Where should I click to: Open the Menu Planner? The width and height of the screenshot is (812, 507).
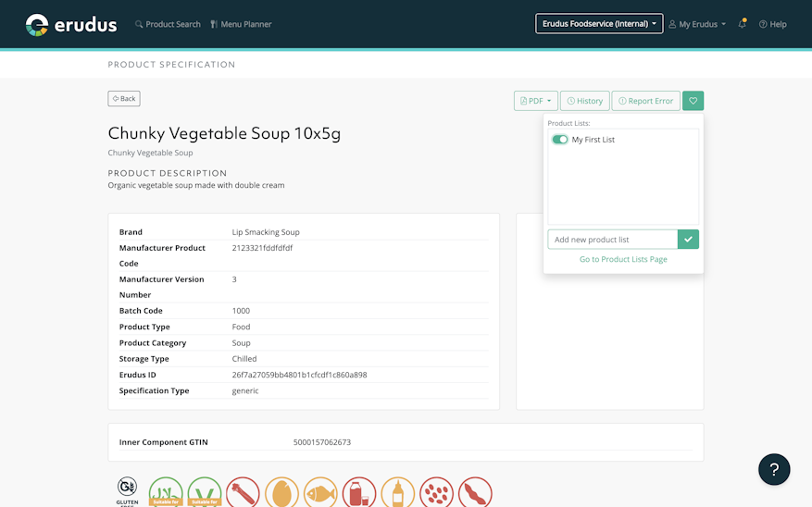tap(241, 24)
